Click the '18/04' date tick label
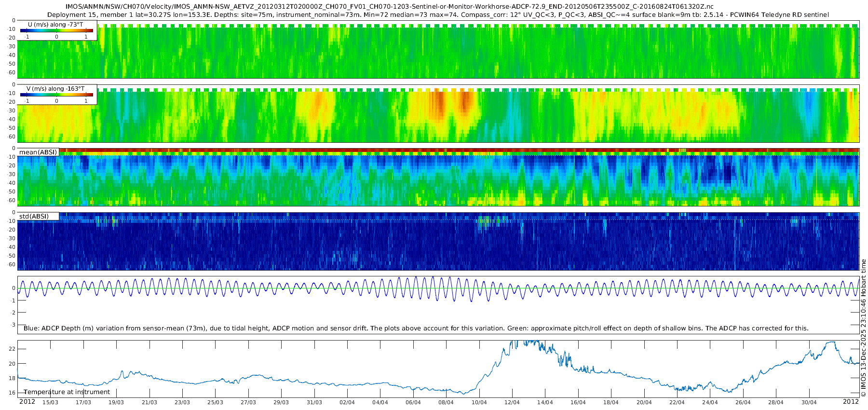This screenshot has width=868, height=410. [611, 402]
